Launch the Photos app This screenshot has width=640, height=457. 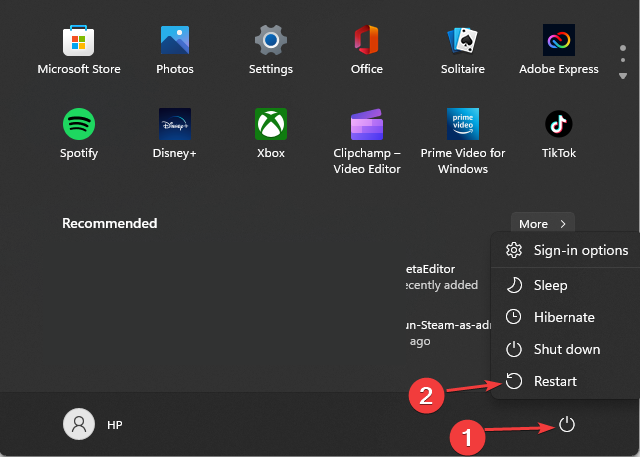175,50
